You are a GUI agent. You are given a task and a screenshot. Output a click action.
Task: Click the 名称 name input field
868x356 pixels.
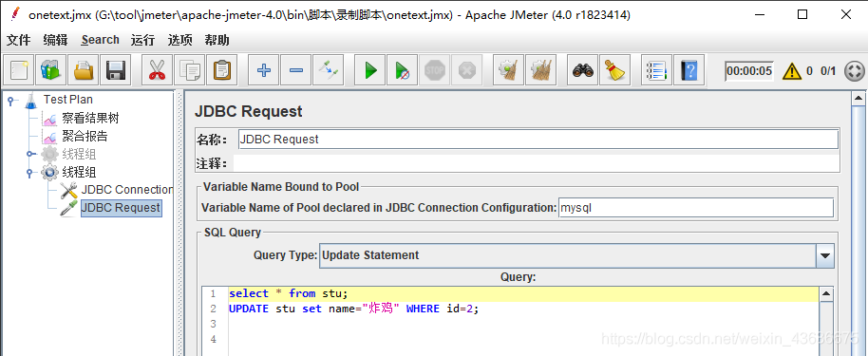538,140
